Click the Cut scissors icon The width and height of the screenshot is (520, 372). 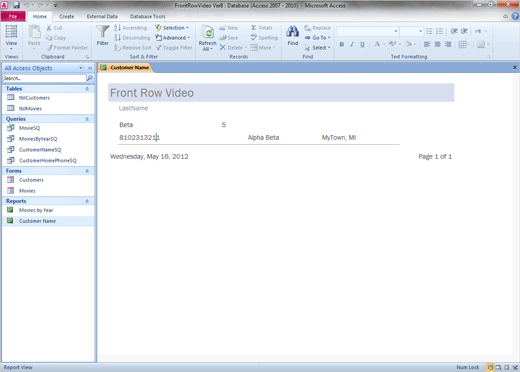pyautogui.click(x=49, y=28)
